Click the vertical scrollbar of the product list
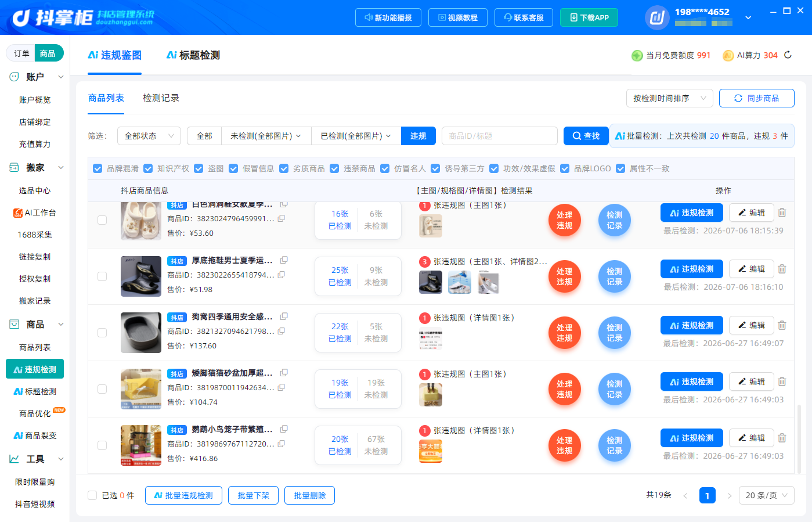The height and width of the screenshot is (522, 812). coord(799,438)
